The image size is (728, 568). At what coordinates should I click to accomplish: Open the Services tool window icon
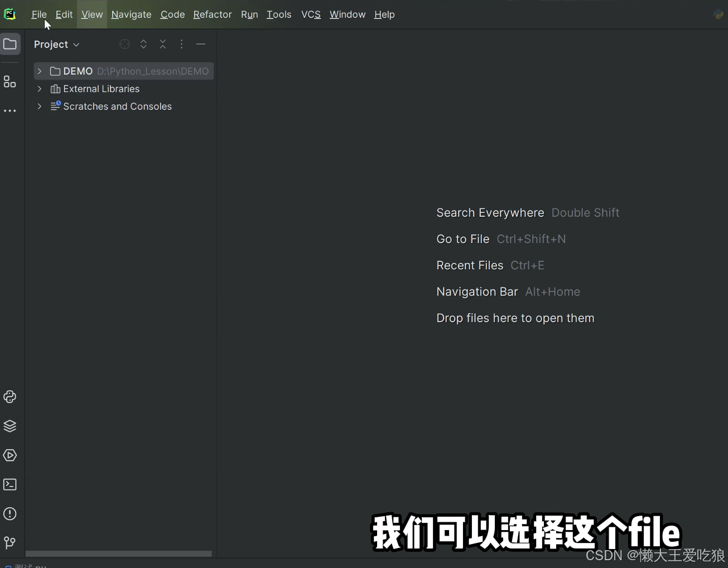[10, 455]
